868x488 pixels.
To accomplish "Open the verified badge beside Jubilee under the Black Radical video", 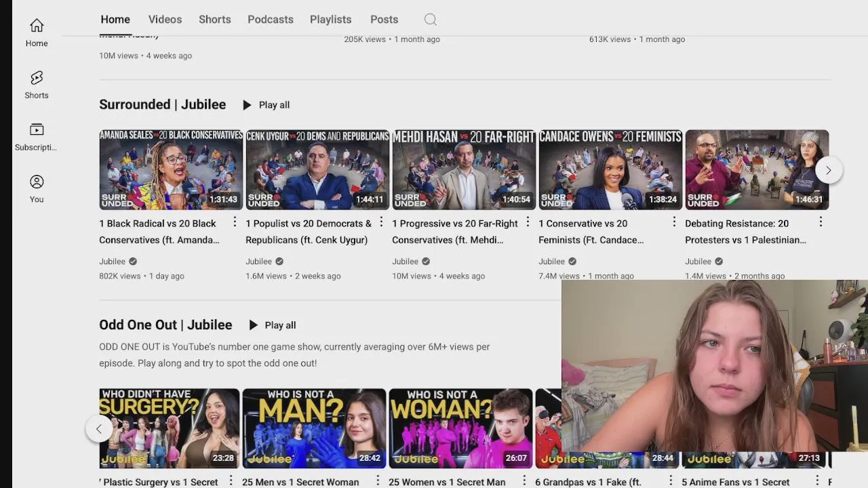I will 133,262.
